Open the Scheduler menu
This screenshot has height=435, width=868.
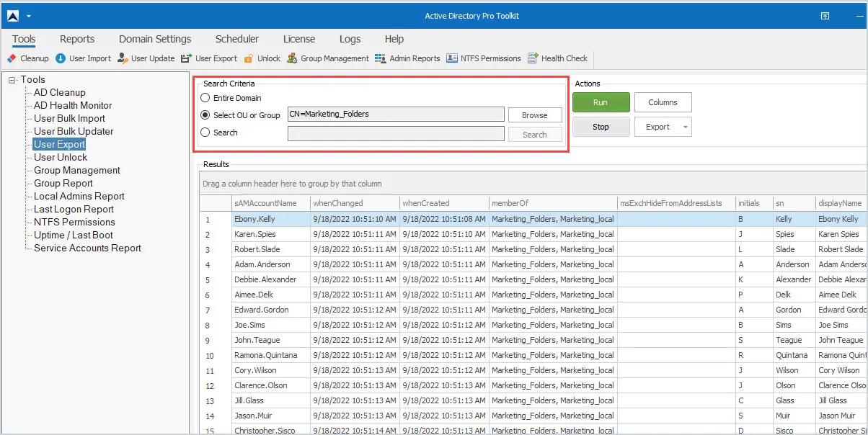pyautogui.click(x=237, y=39)
